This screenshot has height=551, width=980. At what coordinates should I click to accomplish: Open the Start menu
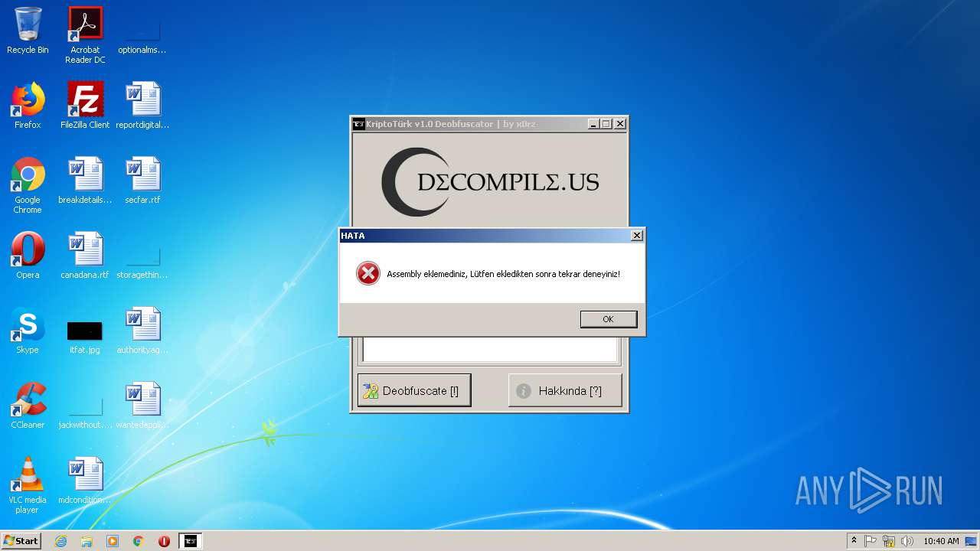click(21, 541)
